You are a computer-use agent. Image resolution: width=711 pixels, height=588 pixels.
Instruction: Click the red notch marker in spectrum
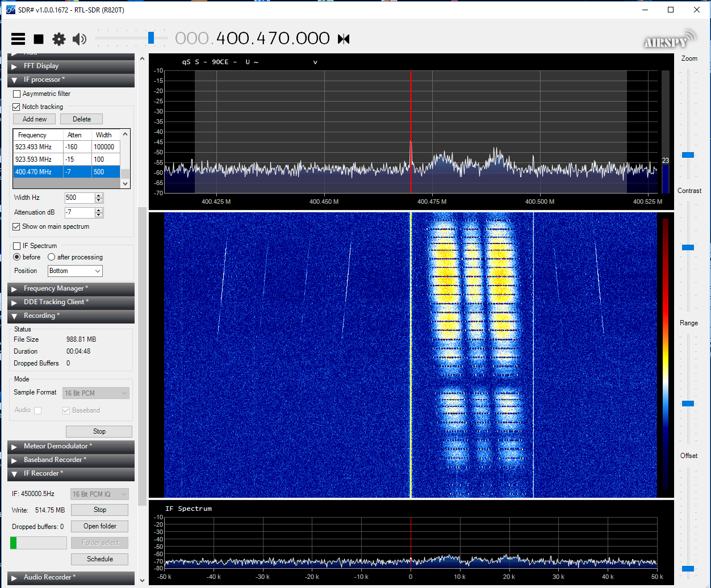pos(411,132)
